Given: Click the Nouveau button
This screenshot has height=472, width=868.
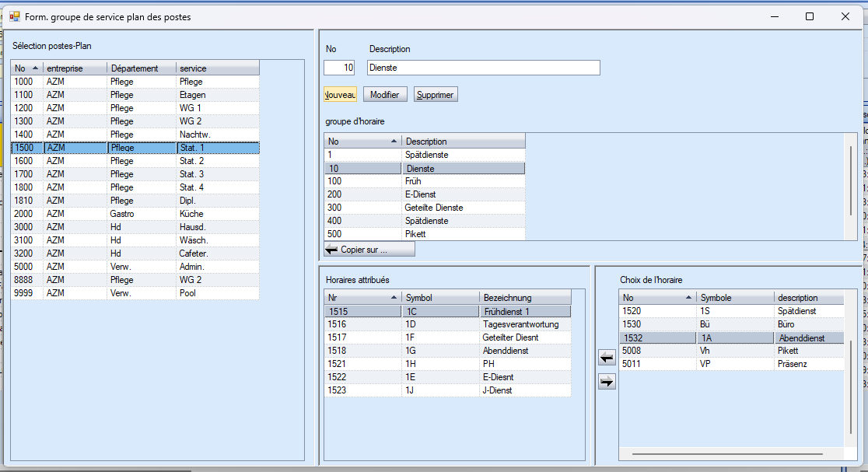Looking at the screenshot, I should tap(340, 94).
